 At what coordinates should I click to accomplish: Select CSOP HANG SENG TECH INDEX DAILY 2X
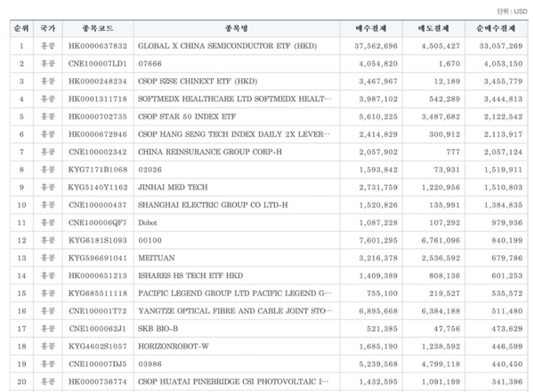click(x=234, y=134)
